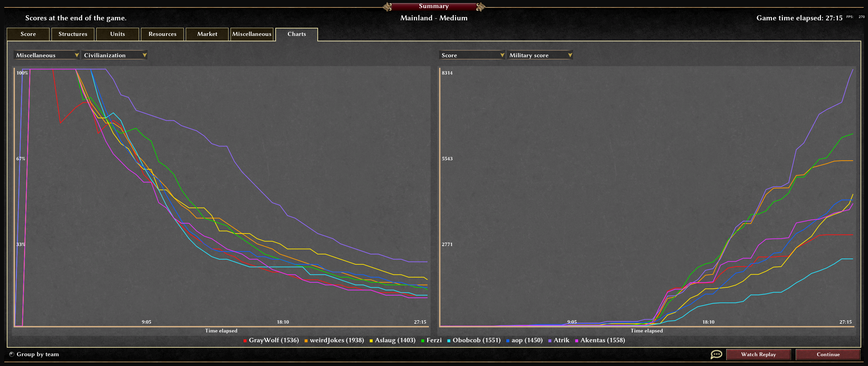Click Aslaug yellow legend square
This screenshot has height=366, width=868.
point(371,341)
